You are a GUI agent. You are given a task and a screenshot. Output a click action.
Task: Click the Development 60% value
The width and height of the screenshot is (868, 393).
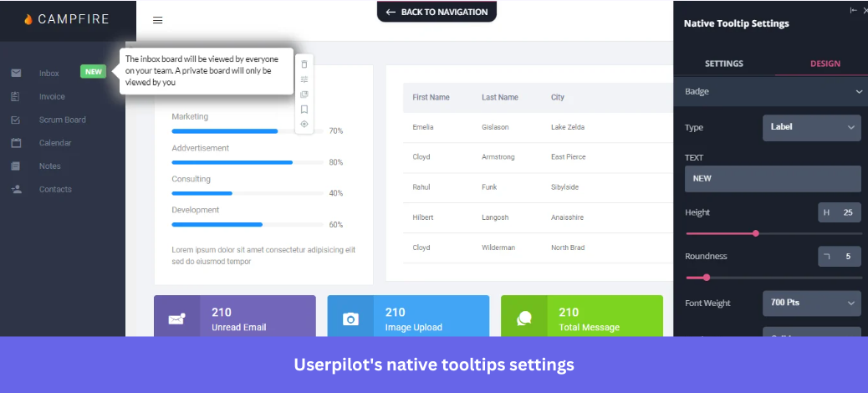click(x=336, y=225)
